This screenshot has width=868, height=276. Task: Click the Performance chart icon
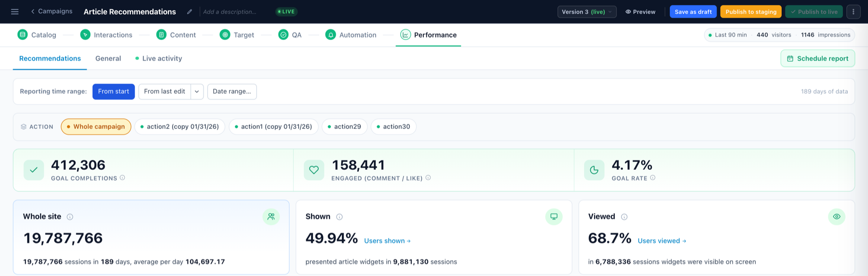tap(406, 35)
